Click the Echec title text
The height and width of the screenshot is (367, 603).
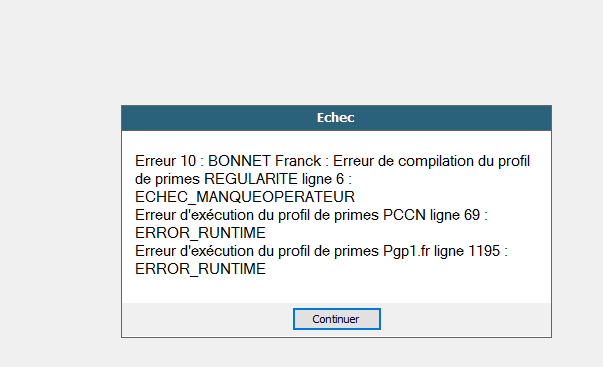(335, 118)
